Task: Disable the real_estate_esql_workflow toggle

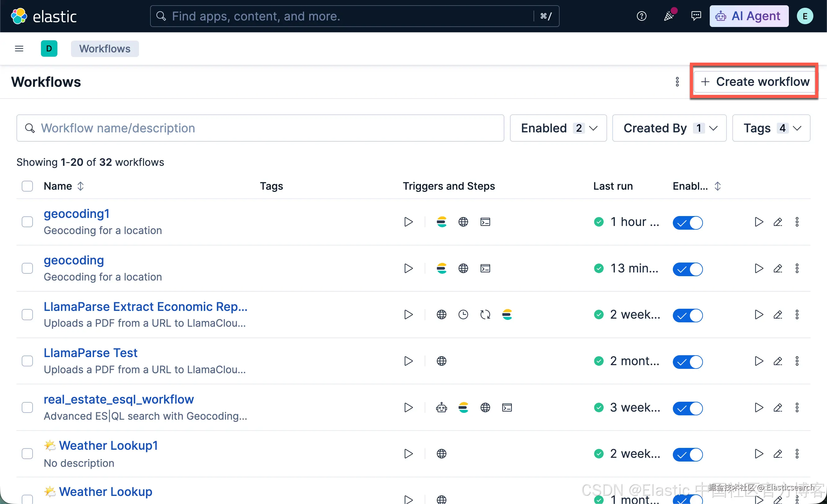Action: [x=687, y=408]
